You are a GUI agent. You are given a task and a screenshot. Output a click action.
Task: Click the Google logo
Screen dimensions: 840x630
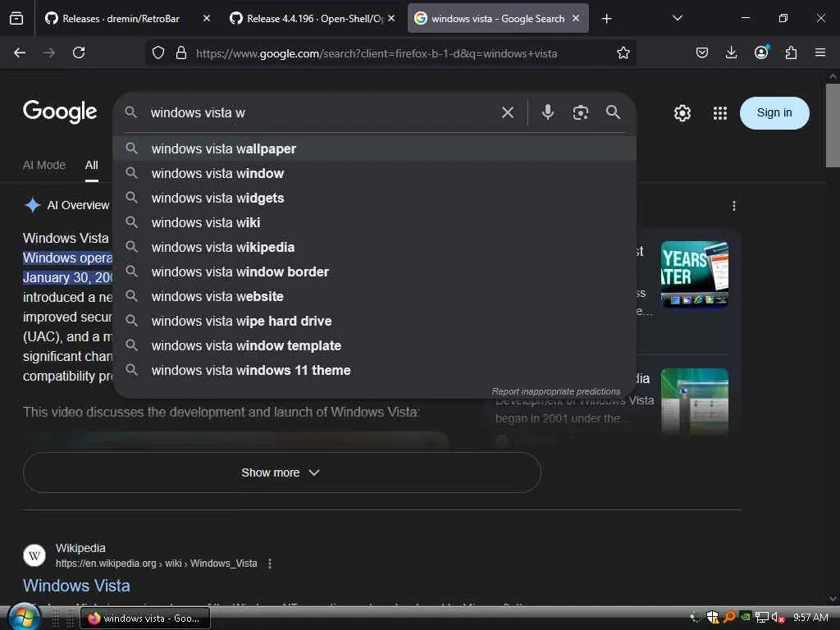click(x=60, y=112)
